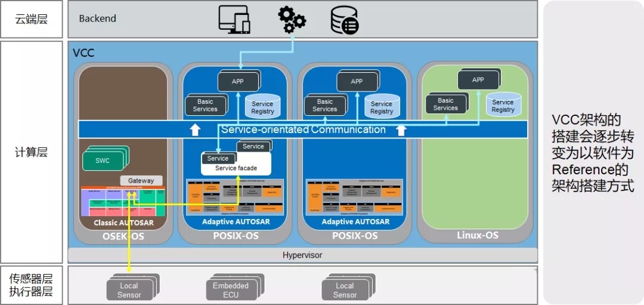Image resolution: width=644 pixels, height=305 pixels.
Task: Click the left white up arrow on communication bar
Action: click(195, 130)
